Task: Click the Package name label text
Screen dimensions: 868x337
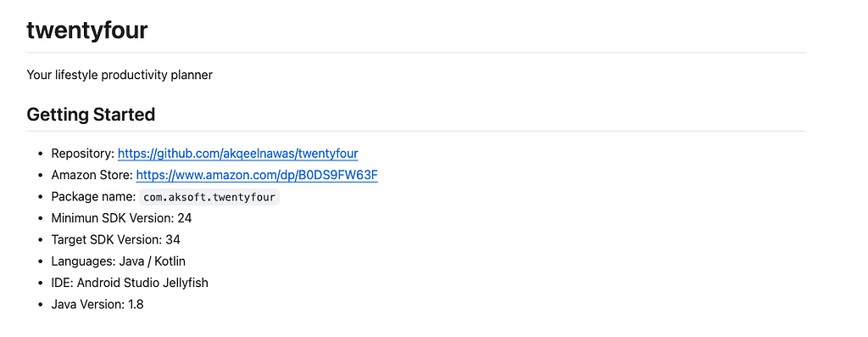Action: [93, 197]
